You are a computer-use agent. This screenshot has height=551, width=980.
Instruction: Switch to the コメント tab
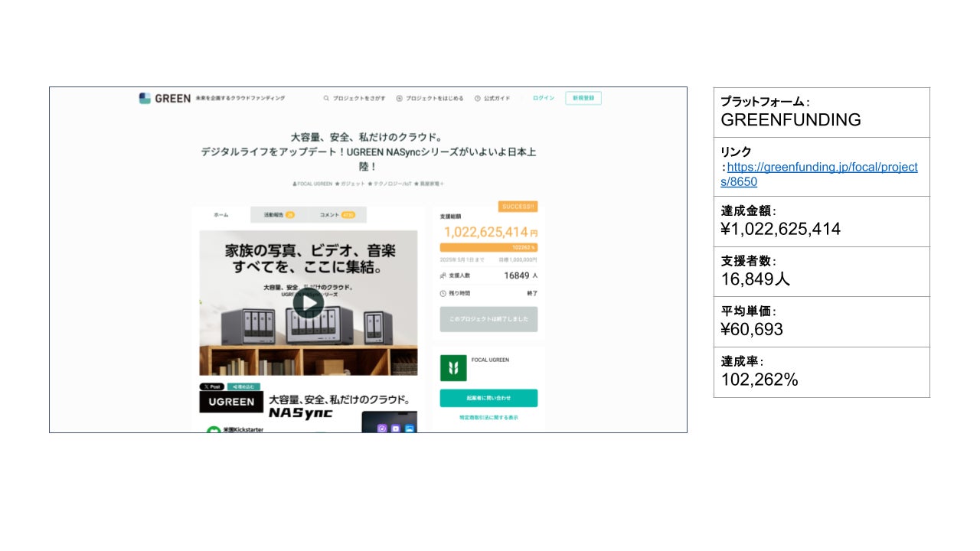click(338, 215)
